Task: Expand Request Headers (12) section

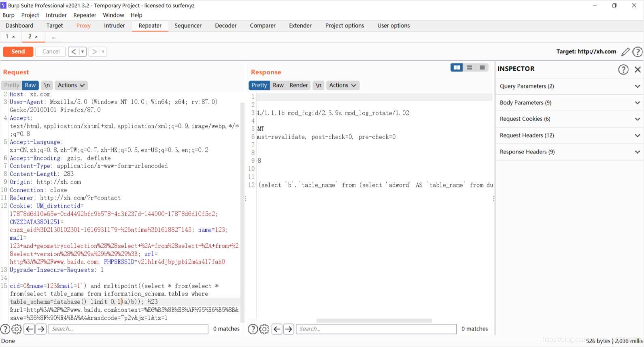Action: tap(569, 136)
